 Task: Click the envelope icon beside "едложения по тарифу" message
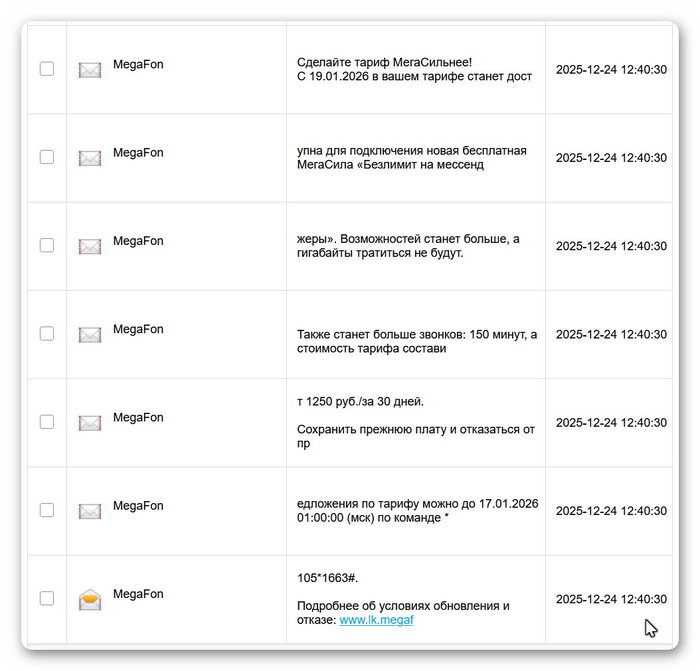90,511
